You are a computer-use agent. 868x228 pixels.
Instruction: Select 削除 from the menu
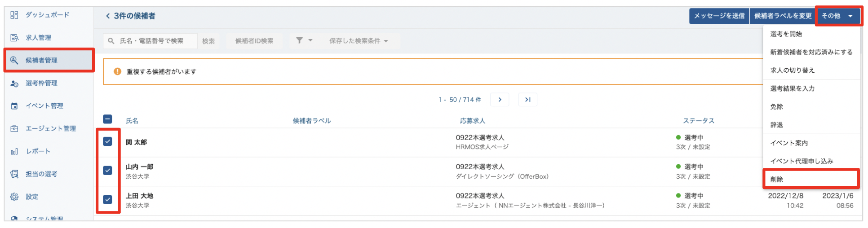(x=777, y=180)
